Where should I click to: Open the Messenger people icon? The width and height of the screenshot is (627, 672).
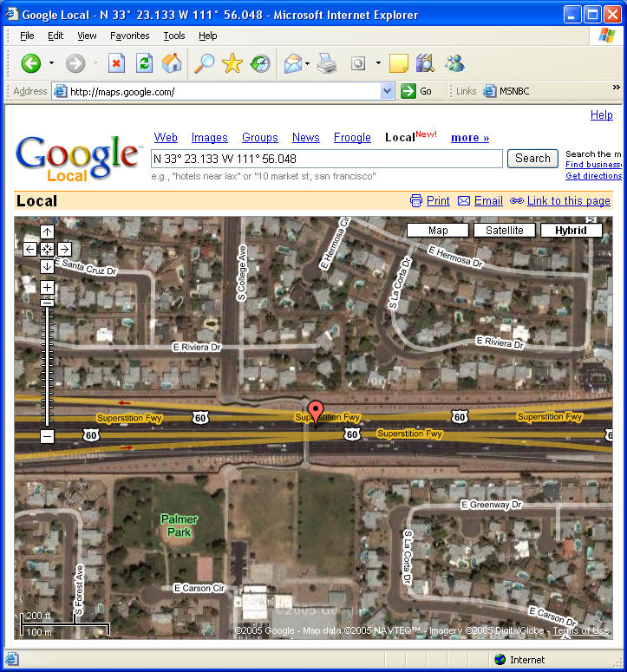[x=454, y=63]
